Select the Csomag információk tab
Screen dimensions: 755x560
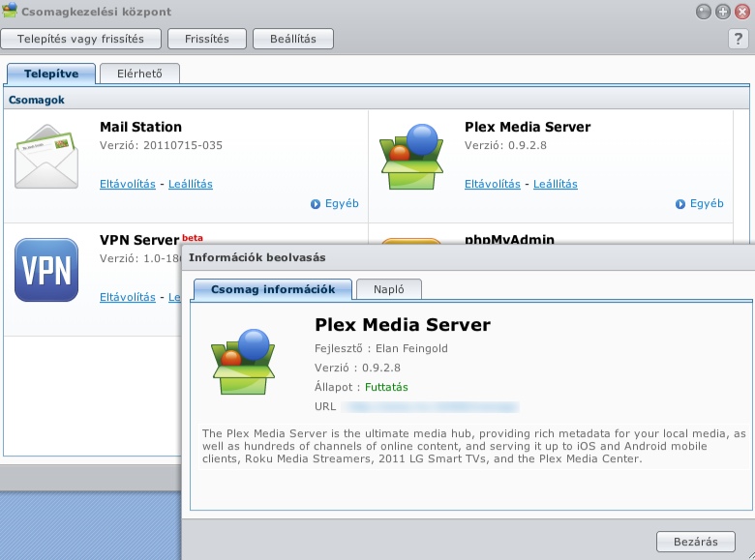[273, 289]
